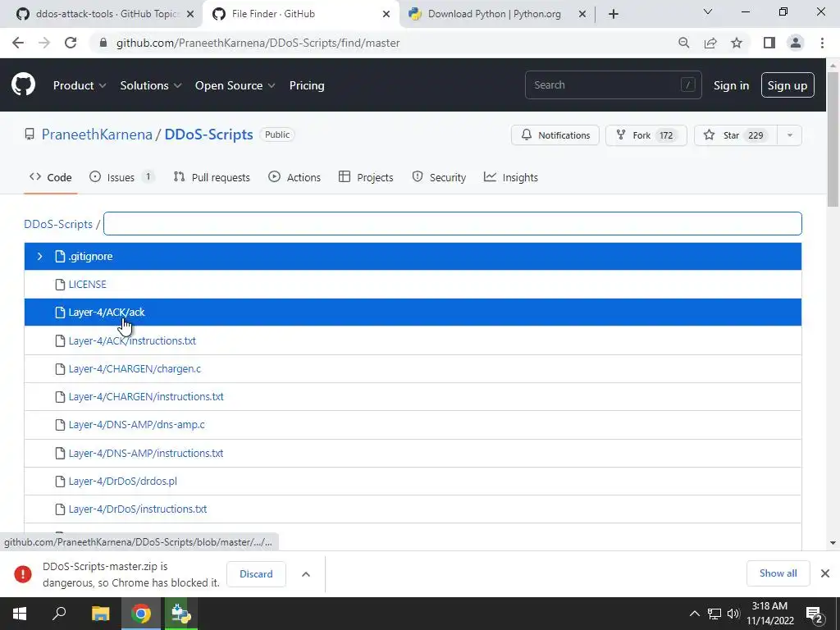Switch to Download Python tab
The image size is (840, 630).
point(494,14)
